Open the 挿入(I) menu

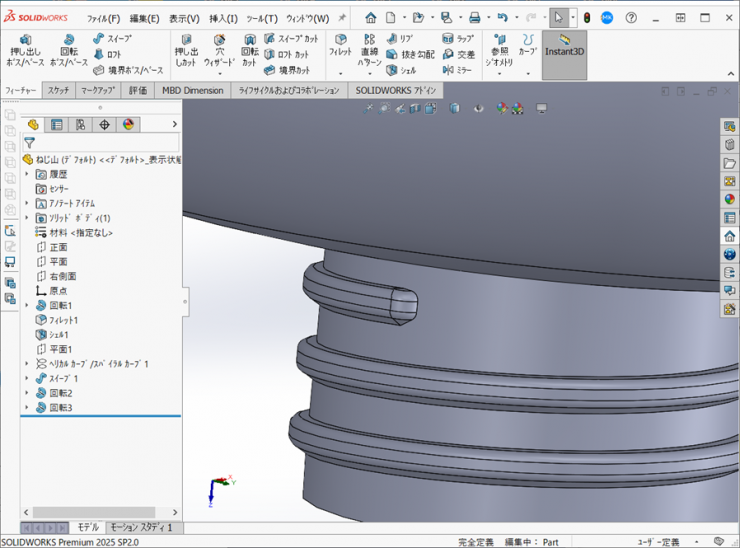pos(223,18)
